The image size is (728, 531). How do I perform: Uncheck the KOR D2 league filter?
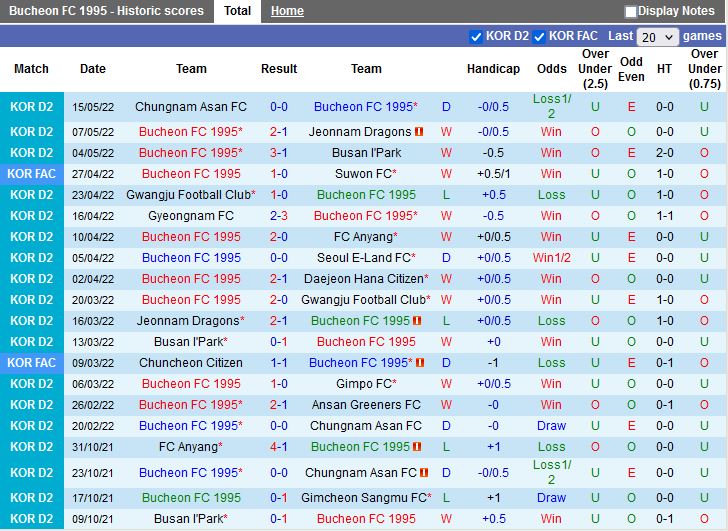tap(475, 37)
